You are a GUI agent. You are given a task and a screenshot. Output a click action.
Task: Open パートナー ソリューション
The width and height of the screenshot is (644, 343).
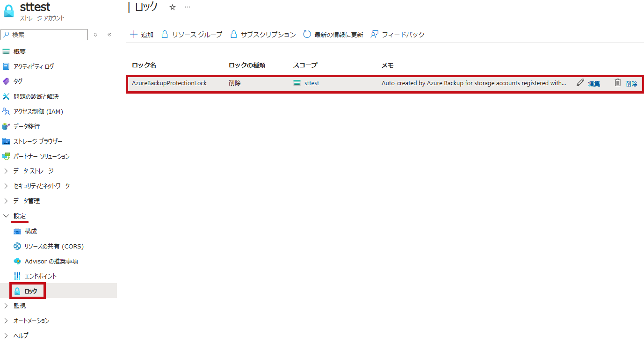42,156
